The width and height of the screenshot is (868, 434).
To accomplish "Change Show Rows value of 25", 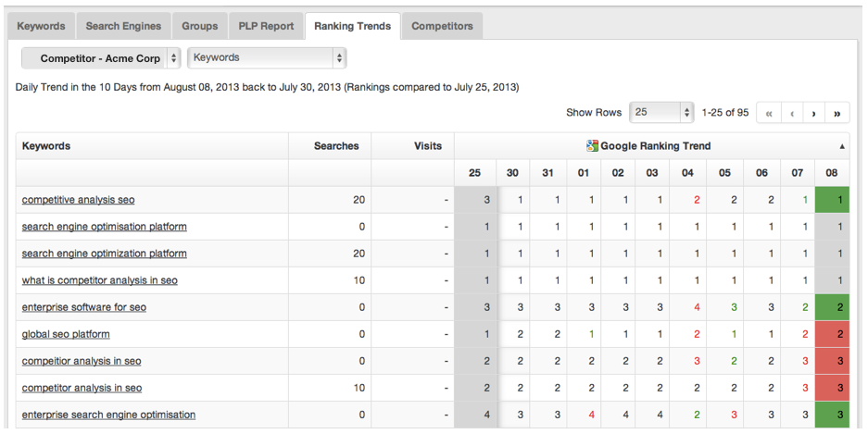I will pyautogui.click(x=661, y=112).
